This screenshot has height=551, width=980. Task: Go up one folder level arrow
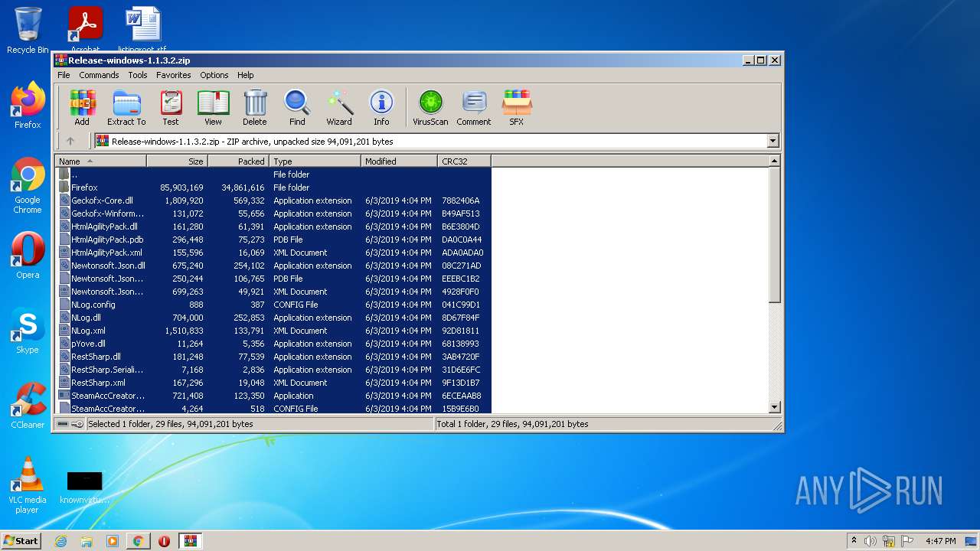pyautogui.click(x=70, y=141)
